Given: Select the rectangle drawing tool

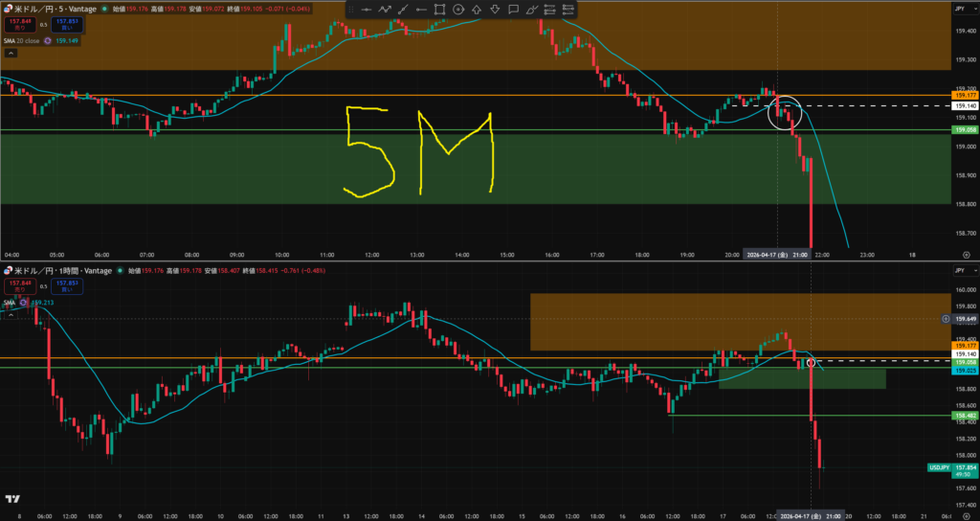Looking at the screenshot, I should point(439,10).
